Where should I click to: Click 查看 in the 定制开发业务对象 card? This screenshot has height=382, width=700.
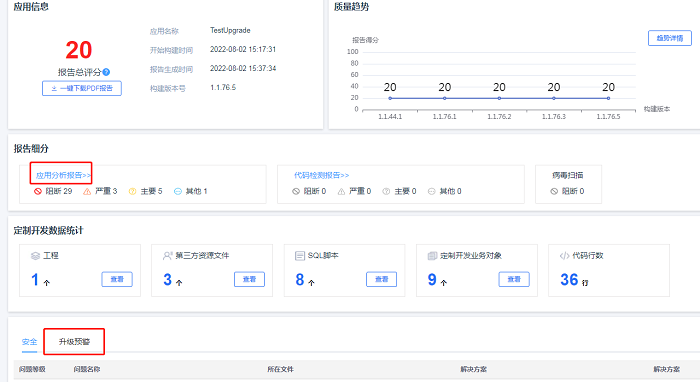(x=514, y=279)
